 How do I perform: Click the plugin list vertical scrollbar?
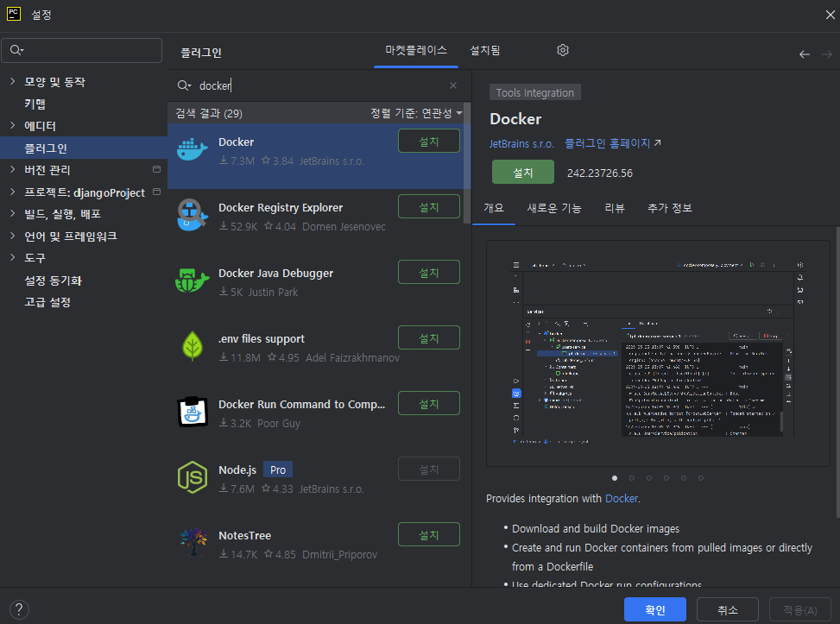tap(467, 163)
